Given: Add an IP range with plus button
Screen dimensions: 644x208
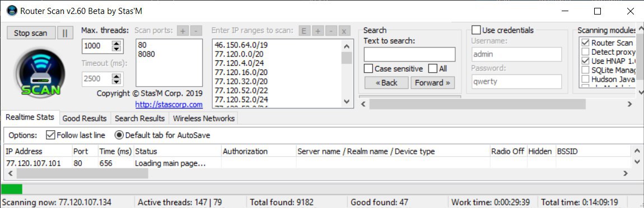Looking at the screenshot, I should click(317, 31).
